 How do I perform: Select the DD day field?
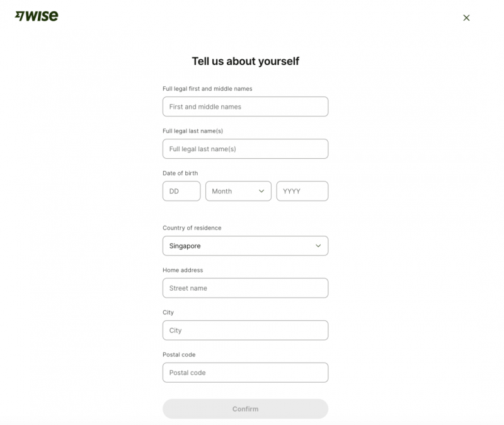point(181,191)
